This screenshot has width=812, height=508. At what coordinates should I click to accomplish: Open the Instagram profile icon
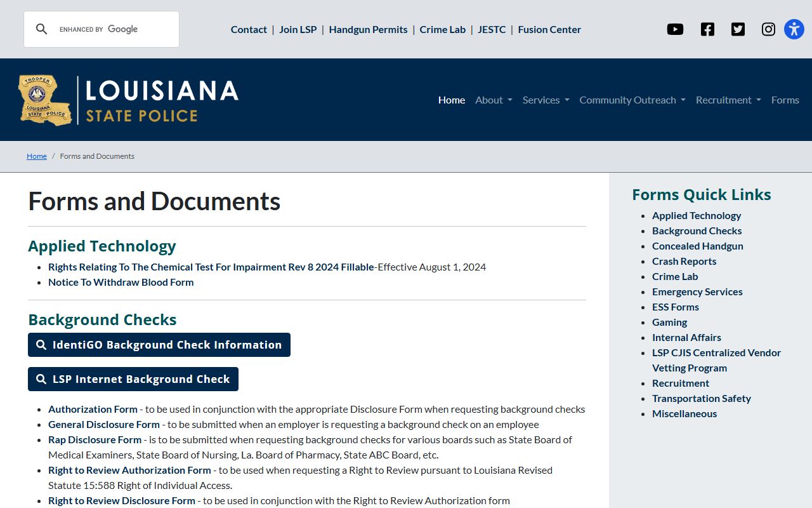click(x=768, y=29)
